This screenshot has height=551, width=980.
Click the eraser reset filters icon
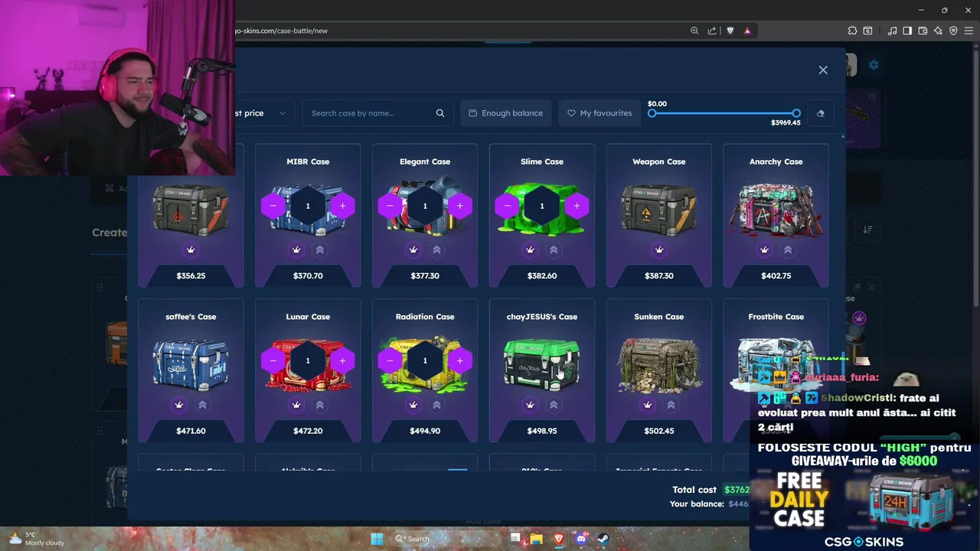coord(821,113)
